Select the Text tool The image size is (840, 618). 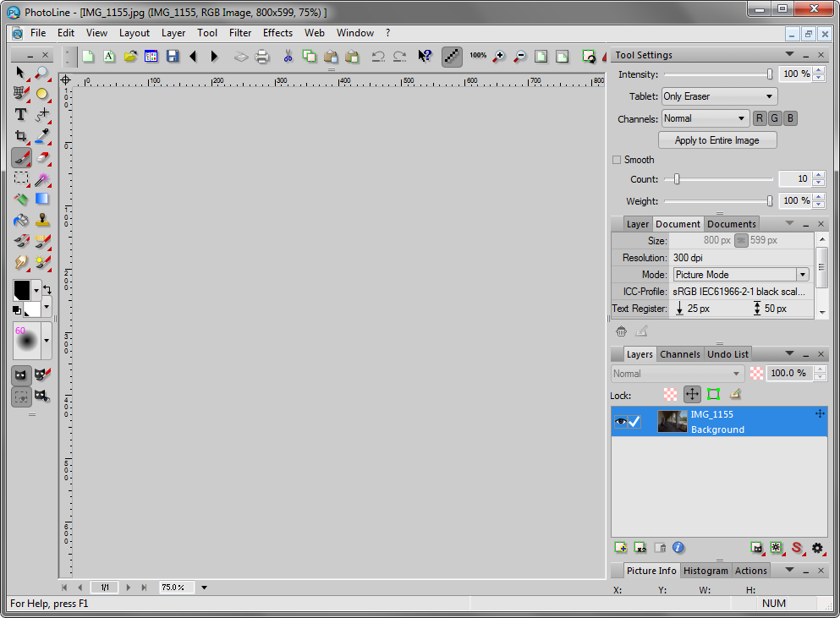click(x=20, y=114)
